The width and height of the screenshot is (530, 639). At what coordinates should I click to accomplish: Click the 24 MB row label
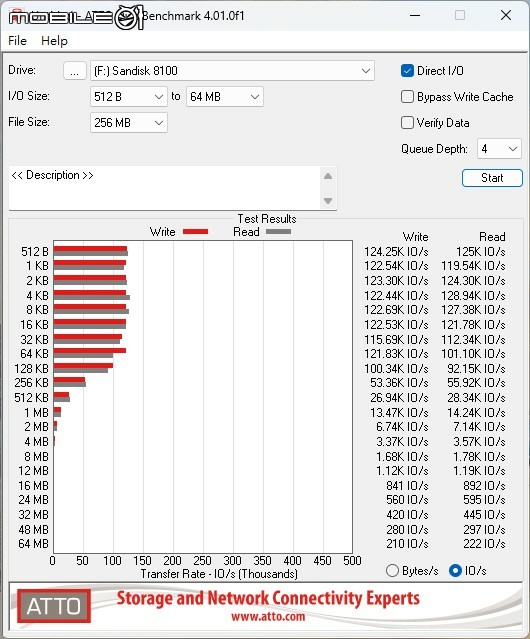click(33, 500)
